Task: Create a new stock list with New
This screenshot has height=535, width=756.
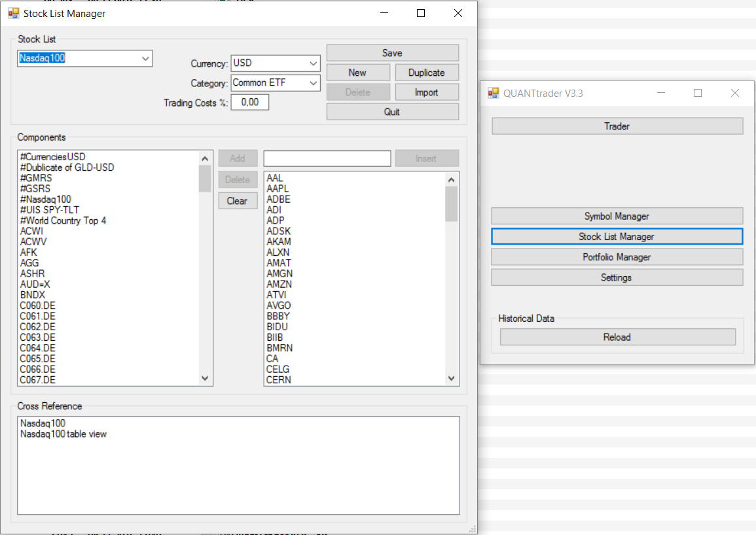Action: 357,73
